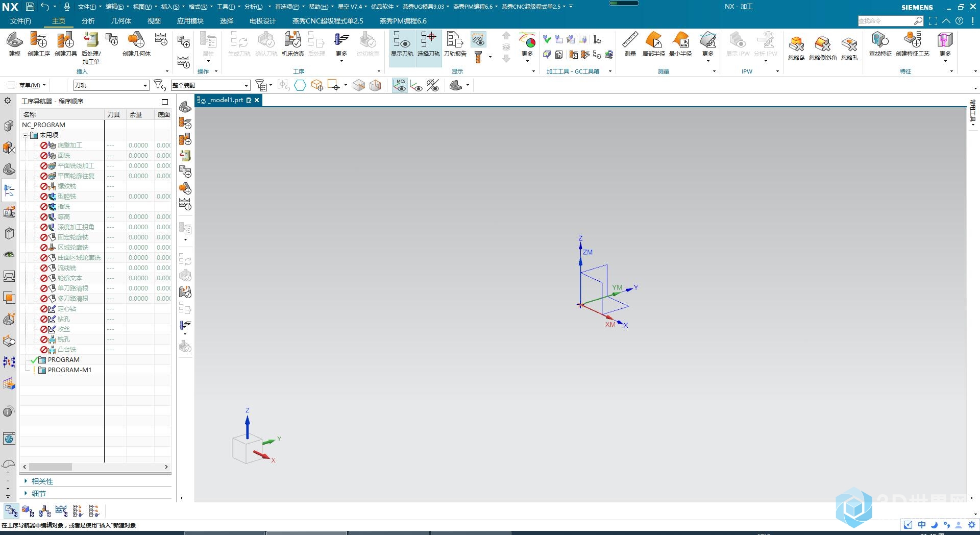Click the Operation Navigator icon in resource bar
This screenshot has width=980, height=535.
point(9,190)
